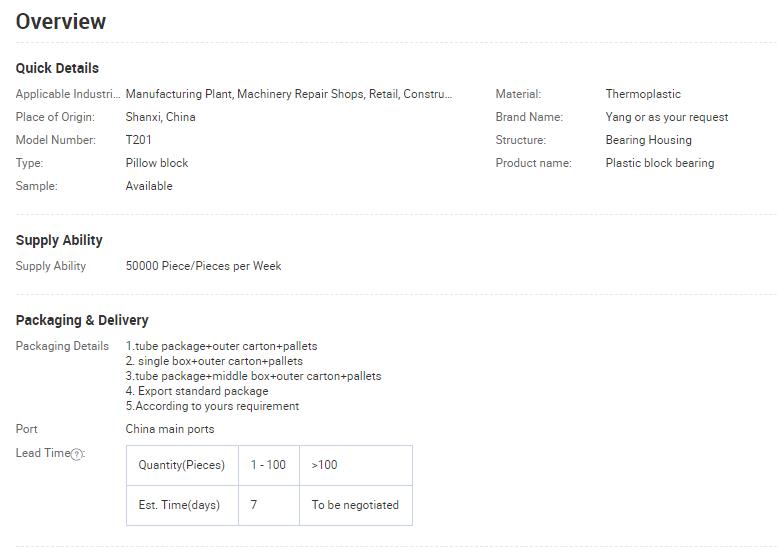778x548 pixels.
Task: Click the China main ports value
Action: [170, 429]
